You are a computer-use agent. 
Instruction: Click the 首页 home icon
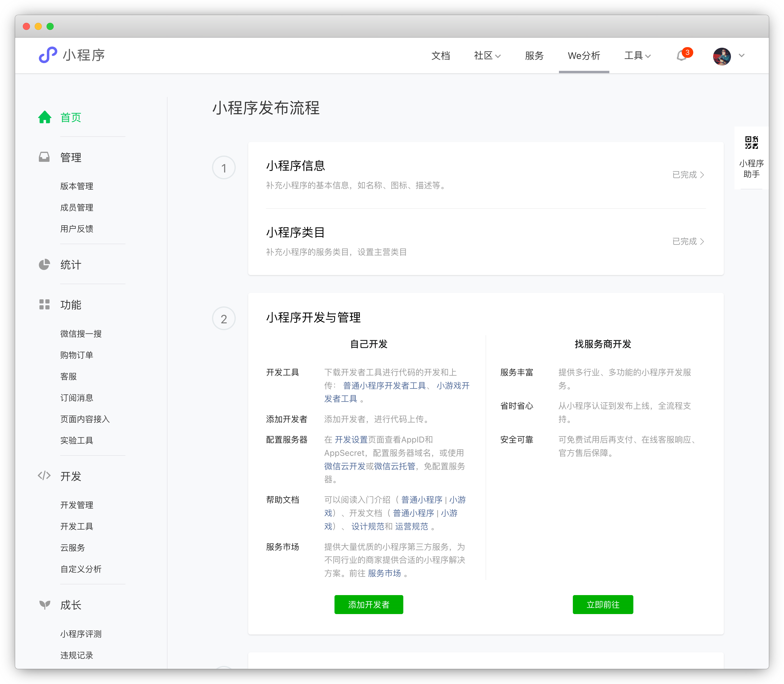click(45, 117)
